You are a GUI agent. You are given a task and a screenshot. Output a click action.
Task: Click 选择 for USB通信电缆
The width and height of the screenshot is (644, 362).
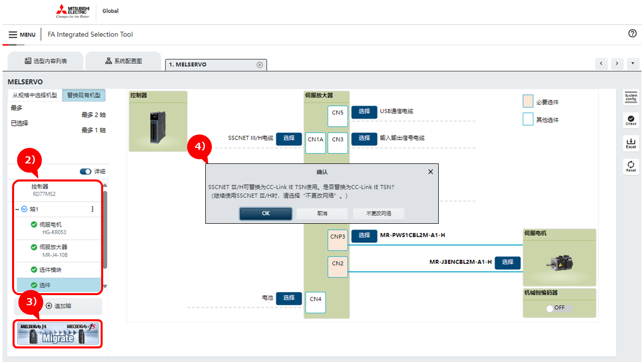coord(364,112)
